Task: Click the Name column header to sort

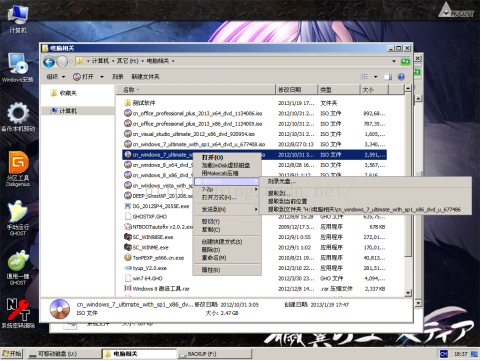Action: coord(196,90)
